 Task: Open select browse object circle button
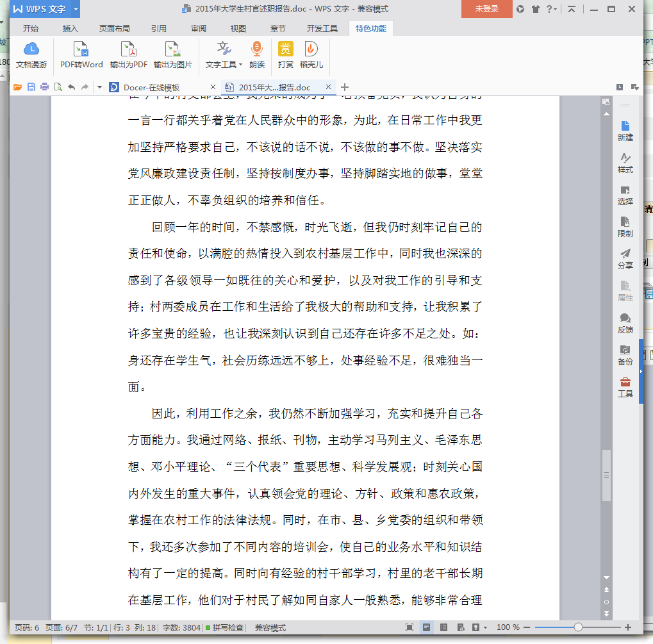[x=606, y=602]
